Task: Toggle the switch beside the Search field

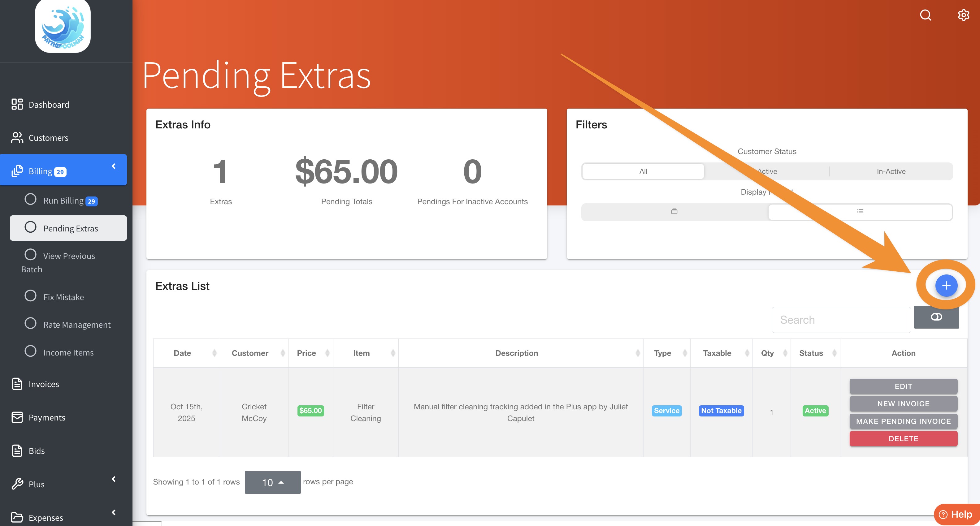Action: [x=936, y=317]
